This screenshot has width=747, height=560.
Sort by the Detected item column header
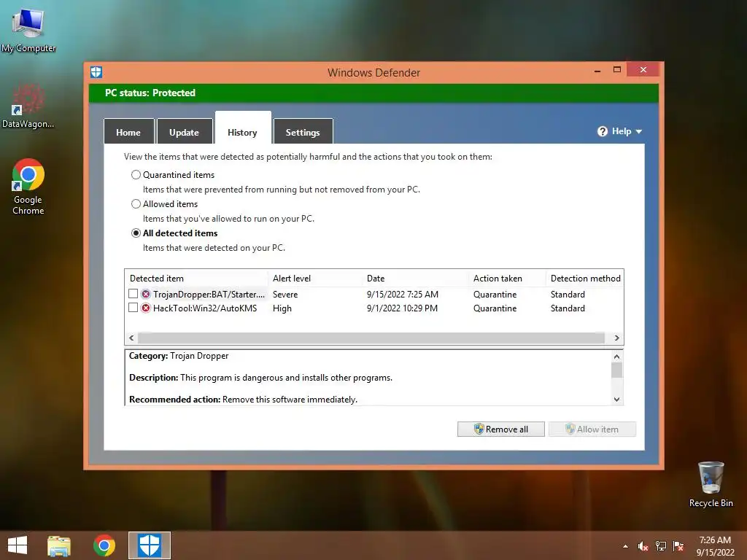tap(196, 278)
